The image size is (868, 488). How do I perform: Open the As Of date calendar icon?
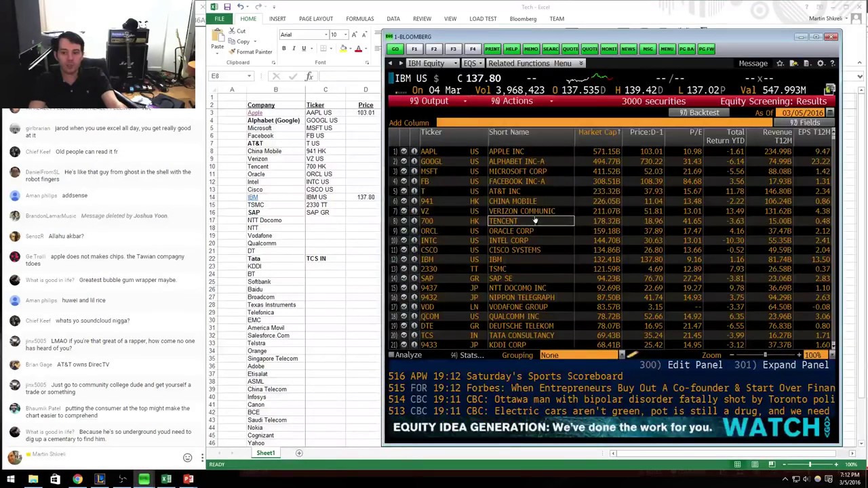[830, 113]
